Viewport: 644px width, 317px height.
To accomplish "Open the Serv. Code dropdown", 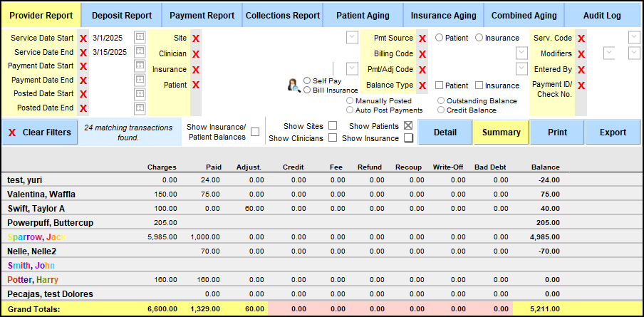I will click(x=634, y=37).
